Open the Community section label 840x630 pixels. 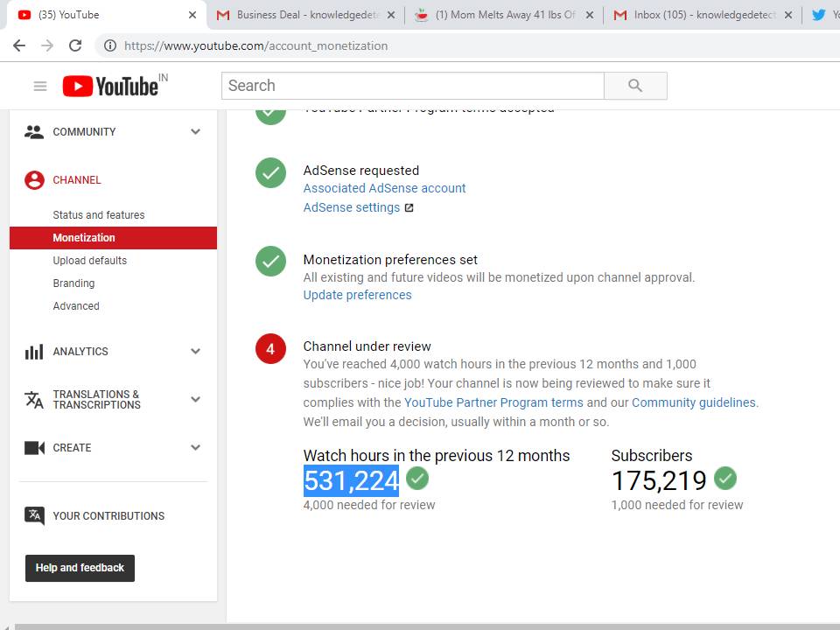(x=84, y=132)
